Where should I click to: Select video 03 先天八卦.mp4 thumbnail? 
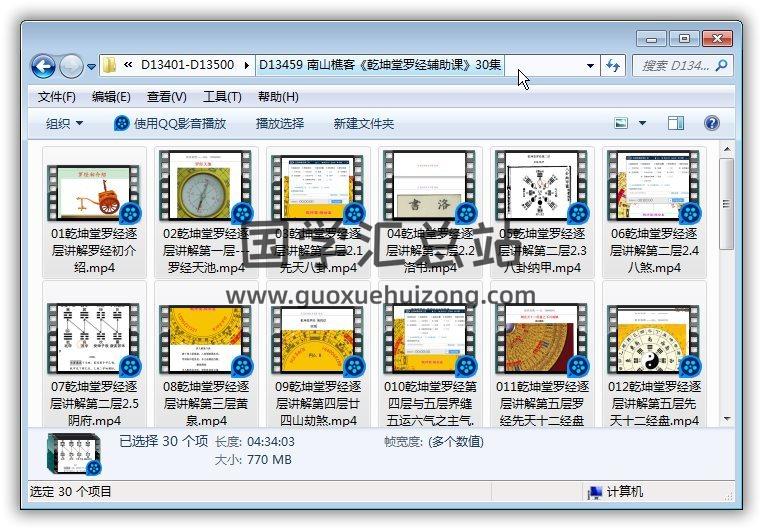(317, 188)
